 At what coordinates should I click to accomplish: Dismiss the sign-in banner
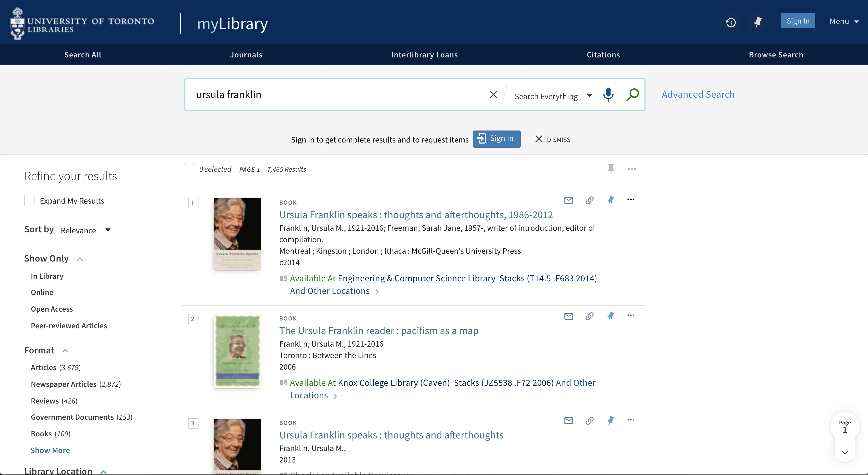[x=553, y=139]
